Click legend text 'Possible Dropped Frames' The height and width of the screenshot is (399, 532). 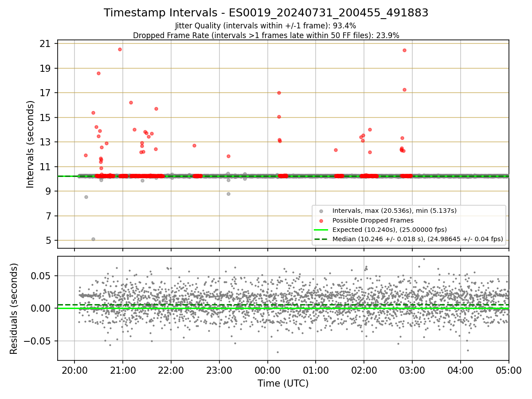pos(373,220)
